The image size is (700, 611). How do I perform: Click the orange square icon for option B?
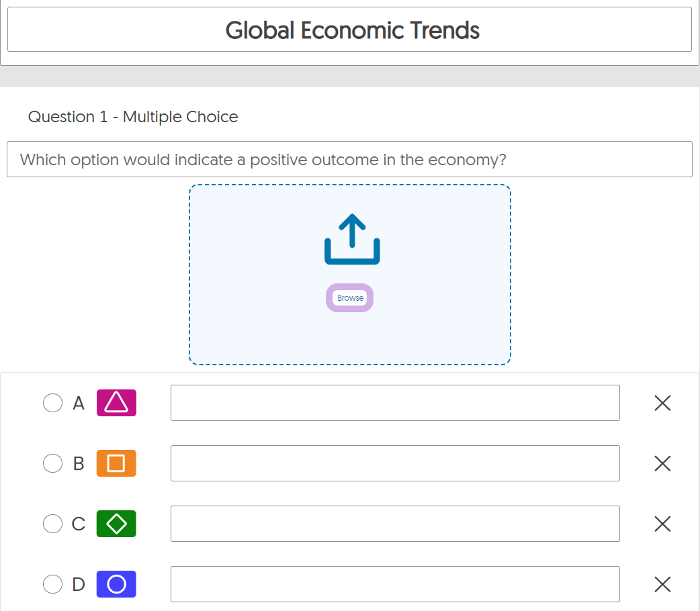click(116, 463)
